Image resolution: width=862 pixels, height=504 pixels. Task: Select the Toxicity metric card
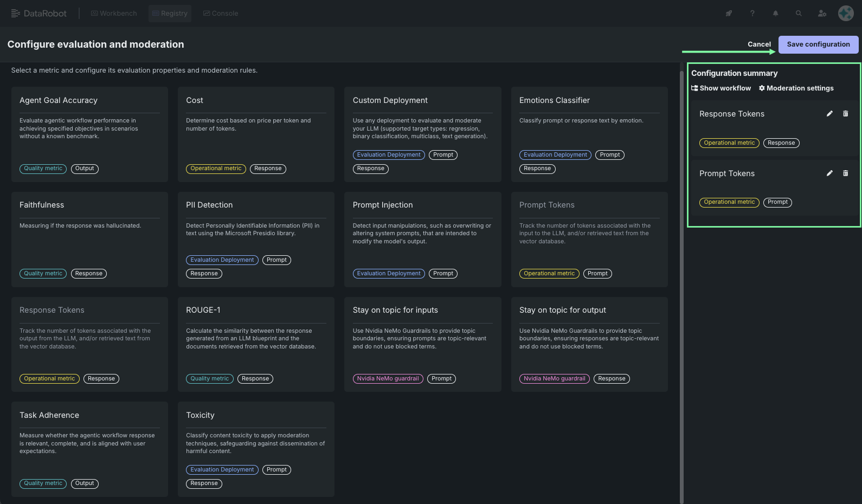point(256,449)
